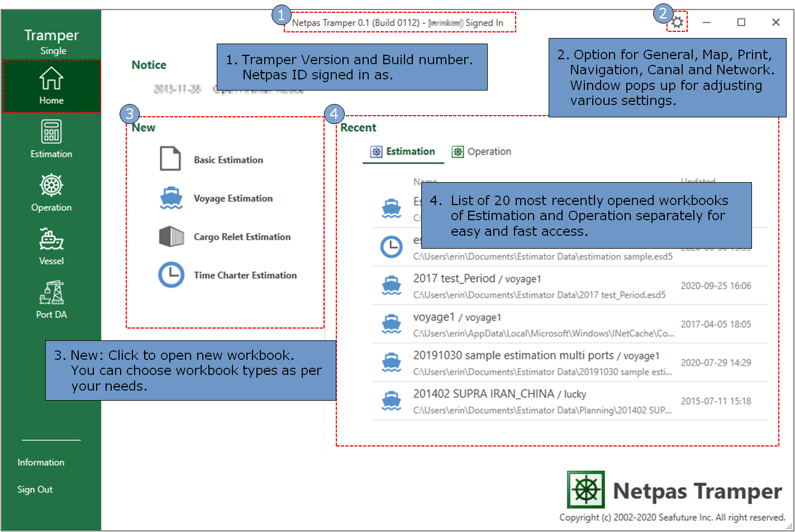Close the Netpas Tramper window
The image size is (795, 532).
point(776,22)
